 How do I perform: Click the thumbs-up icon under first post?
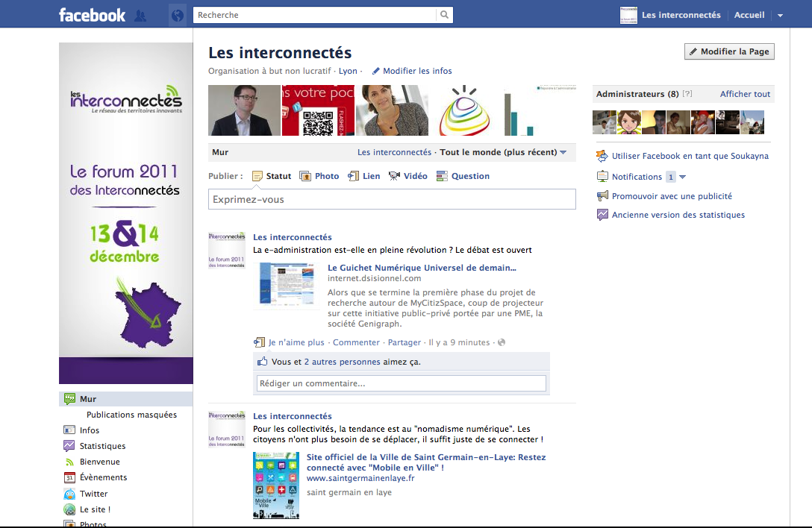263,361
